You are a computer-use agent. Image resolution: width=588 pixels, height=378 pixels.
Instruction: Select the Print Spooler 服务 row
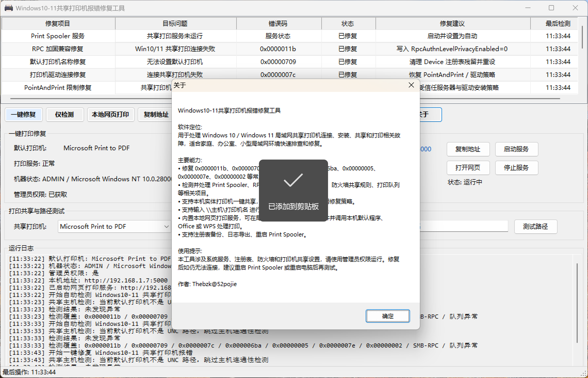290,36
